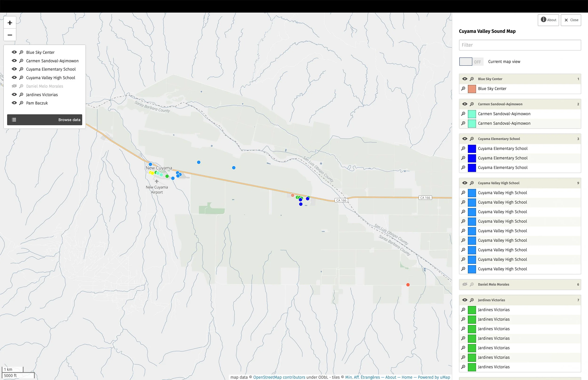The image size is (588, 380).
Task: Click the zoom out minus button
Action: coord(10,35)
